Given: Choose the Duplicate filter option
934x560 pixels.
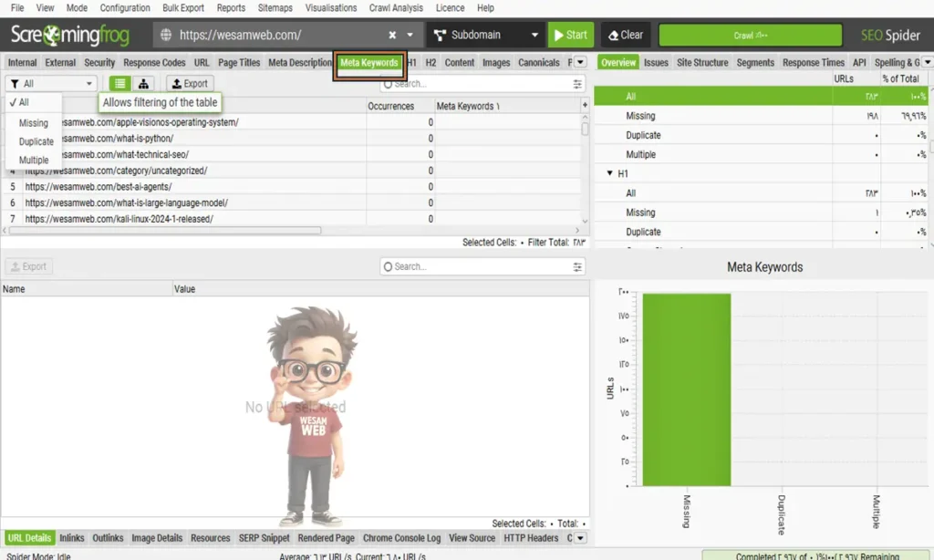Looking at the screenshot, I should tap(36, 141).
